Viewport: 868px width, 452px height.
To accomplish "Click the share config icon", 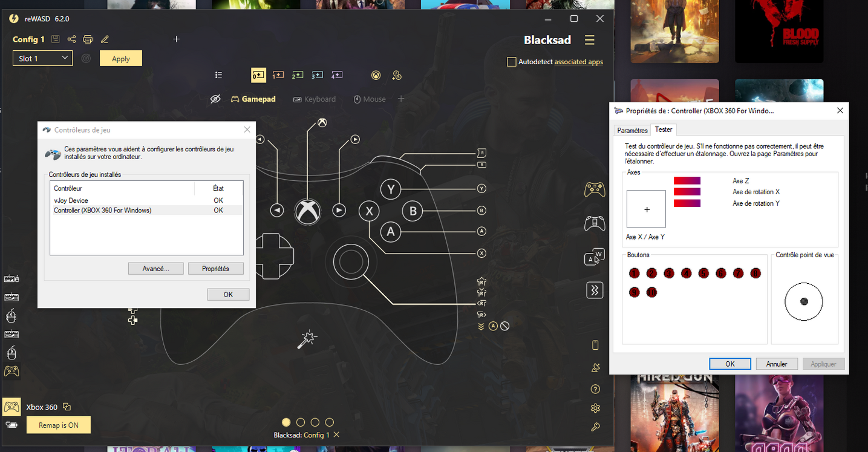I will point(71,39).
